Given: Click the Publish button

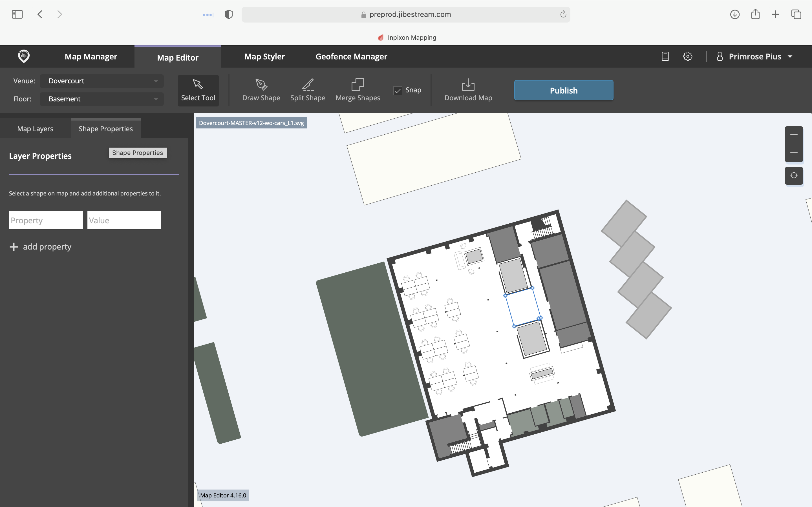Looking at the screenshot, I should [x=563, y=90].
